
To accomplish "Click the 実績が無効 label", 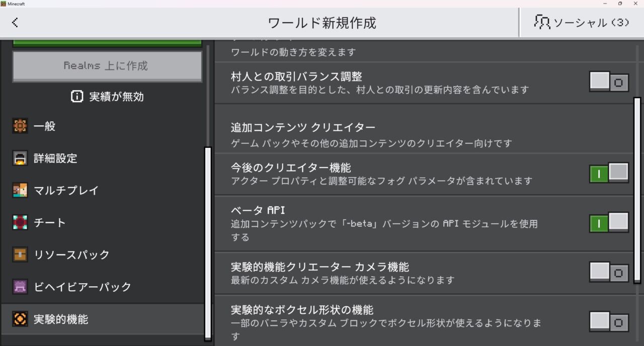I will click(116, 97).
